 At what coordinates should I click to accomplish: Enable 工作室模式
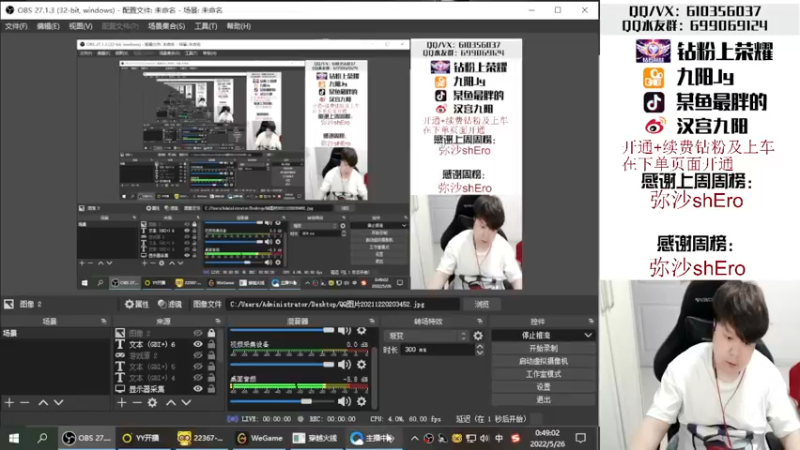tap(543, 374)
